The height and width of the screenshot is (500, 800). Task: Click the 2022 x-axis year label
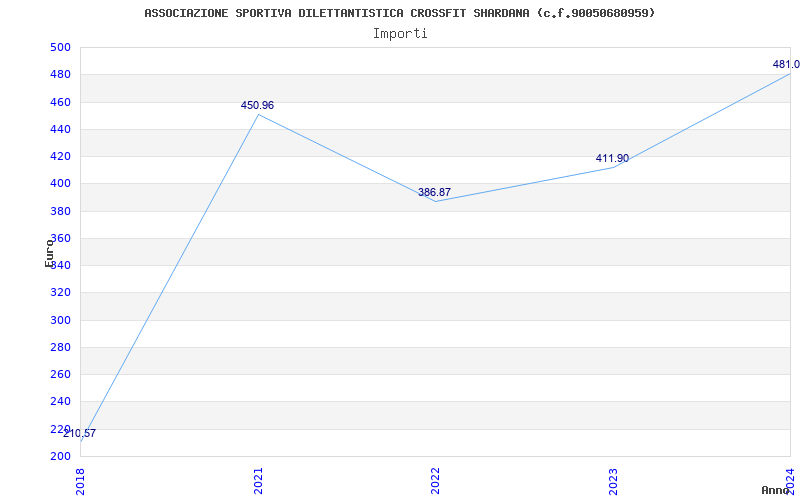[x=435, y=481]
